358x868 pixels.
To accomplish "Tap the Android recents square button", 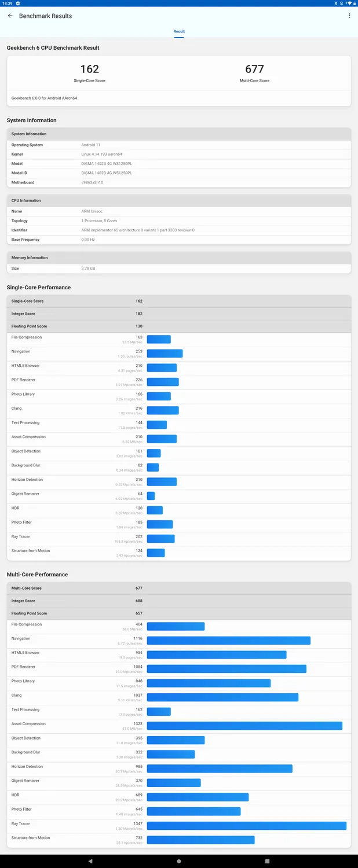I will [x=267, y=861].
